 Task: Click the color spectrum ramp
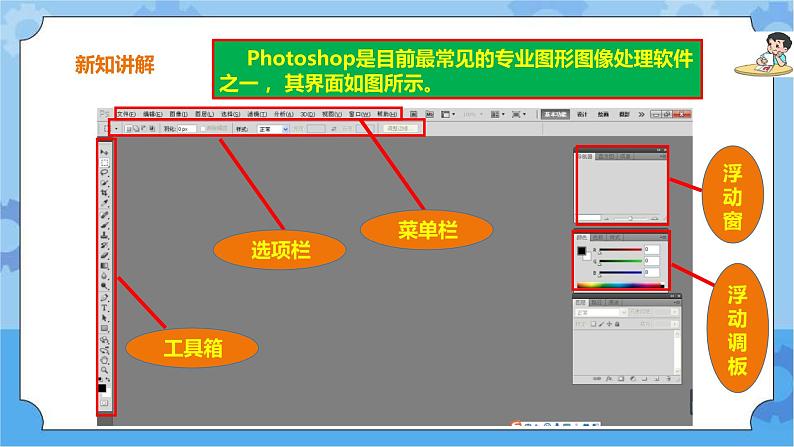[x=620, y=286]
